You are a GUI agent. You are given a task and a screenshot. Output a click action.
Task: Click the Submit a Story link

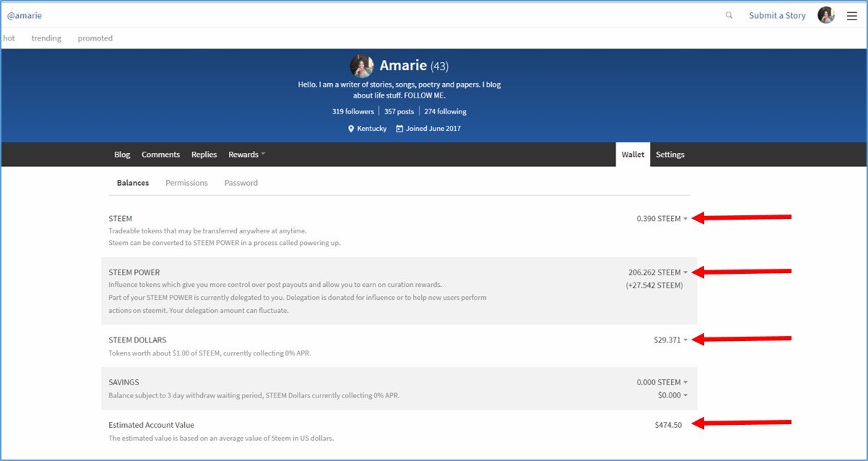coord(777,15)
